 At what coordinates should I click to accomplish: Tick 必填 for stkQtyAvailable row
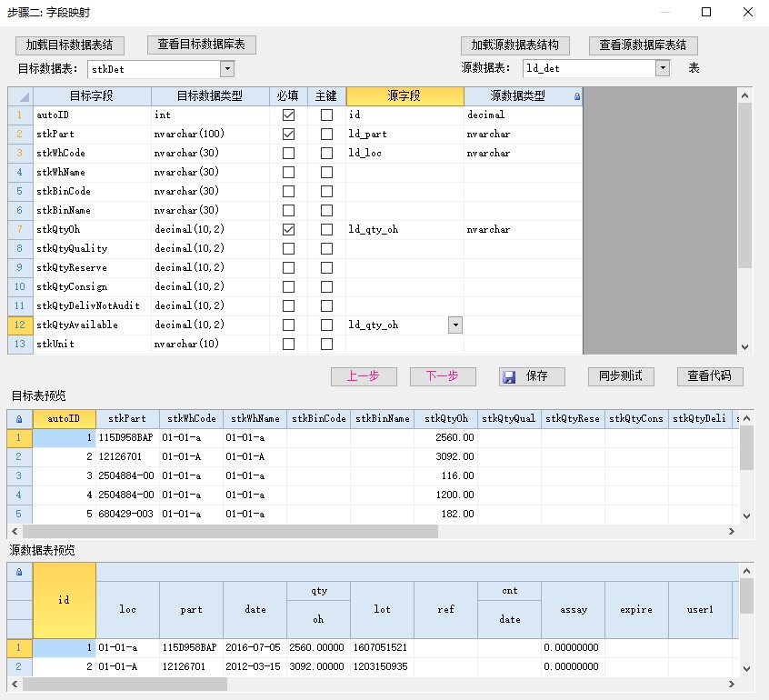pyautogui.click(x=288, y=325)
